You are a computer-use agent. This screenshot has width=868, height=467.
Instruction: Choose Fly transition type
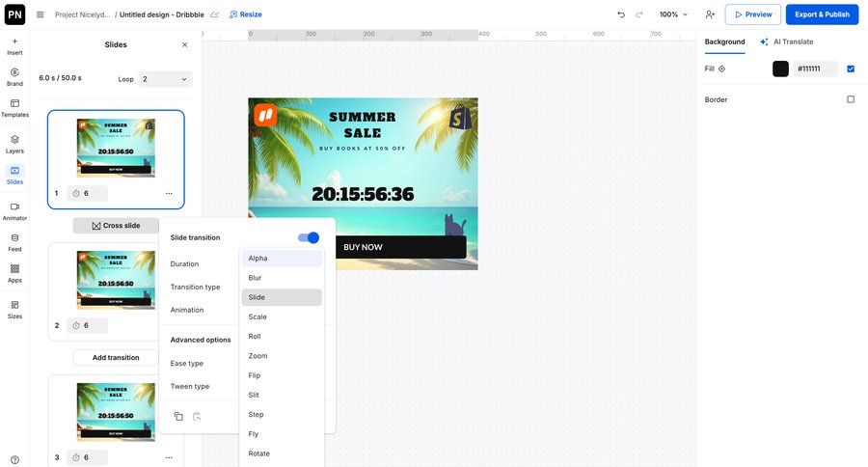tap(282, 434)
